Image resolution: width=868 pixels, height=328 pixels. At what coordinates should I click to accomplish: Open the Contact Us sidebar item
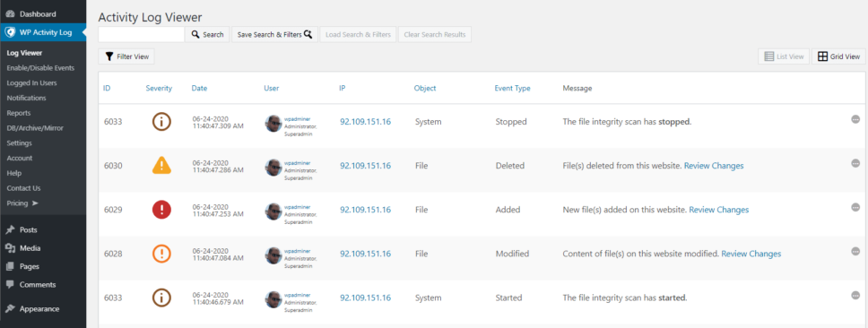point(23,188)
